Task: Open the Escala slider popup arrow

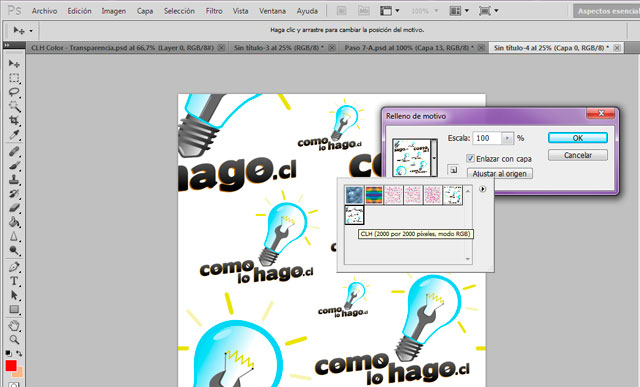Action: [x=507, y=138]
